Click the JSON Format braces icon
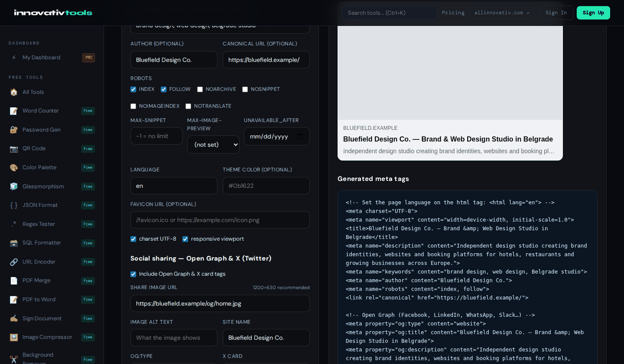This screenshot has width=624, height=364. (x=14, y=205)
